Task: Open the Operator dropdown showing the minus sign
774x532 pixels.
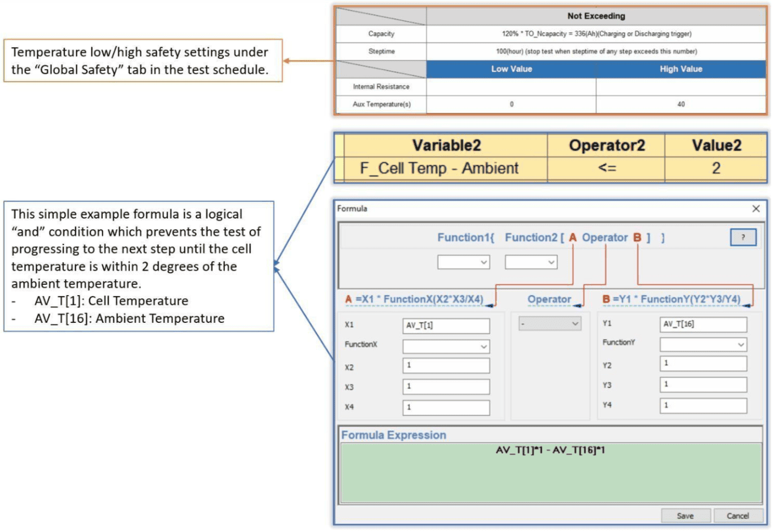Action: point(550,323)
